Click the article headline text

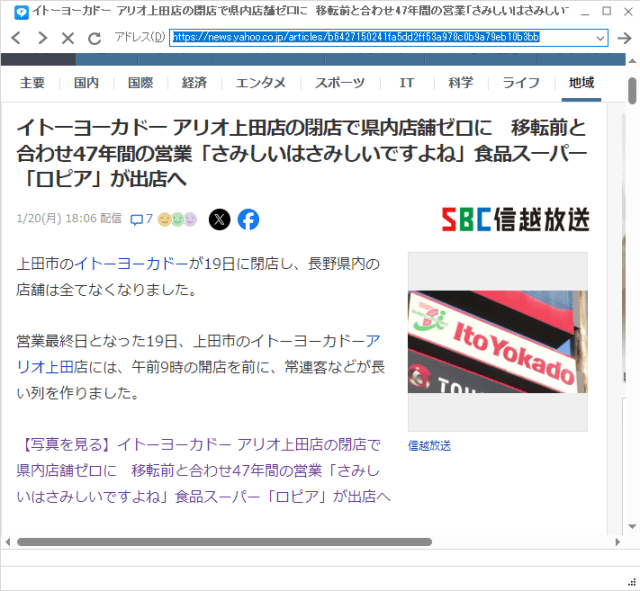302,153
